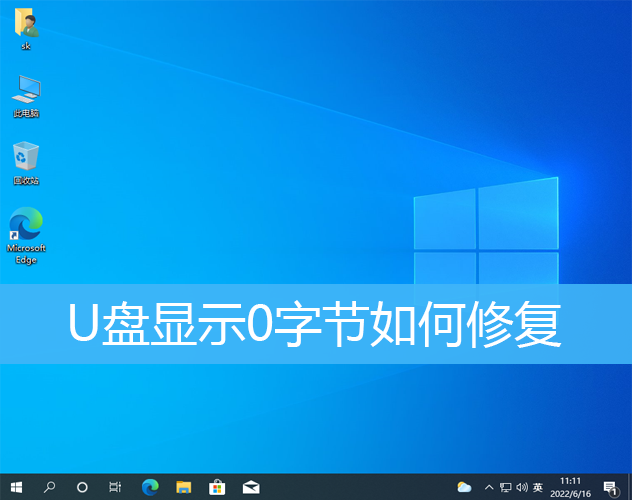This screenshot has height=500, width=632.
Task: Open the volume speaker control
Action: click(521, 487)
